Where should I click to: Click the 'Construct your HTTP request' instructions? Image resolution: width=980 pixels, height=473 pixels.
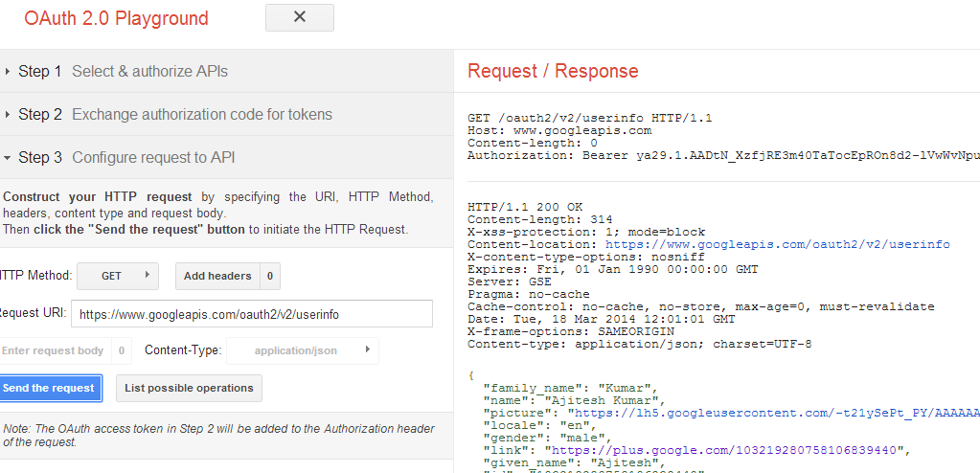(218, 214)
